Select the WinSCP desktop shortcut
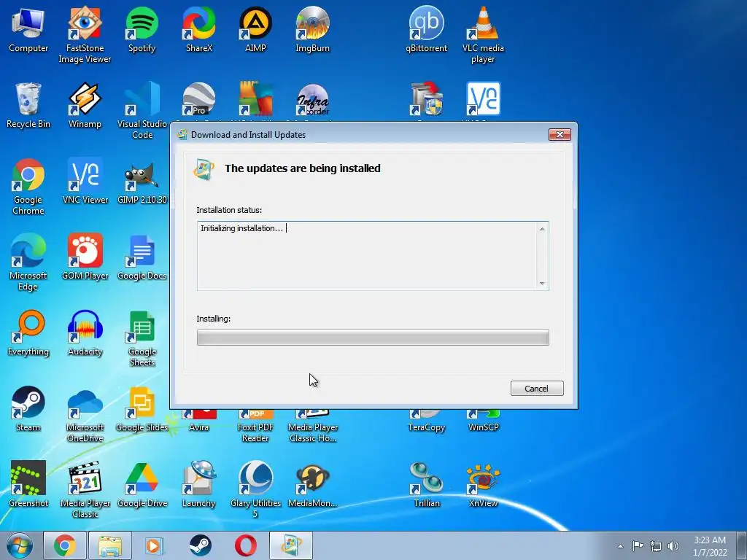Image resolution: width=747 pixels, height=560 pixels. tap(483, 421)
